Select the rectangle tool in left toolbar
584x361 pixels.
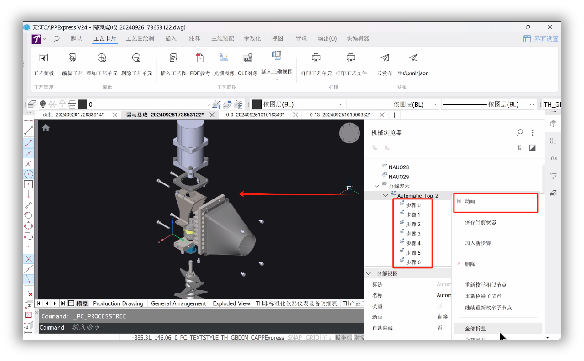(28, 184)
